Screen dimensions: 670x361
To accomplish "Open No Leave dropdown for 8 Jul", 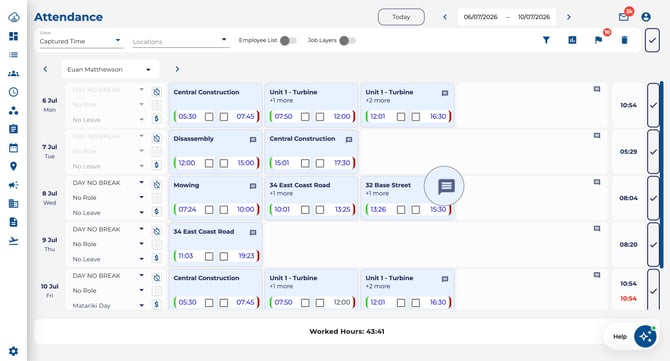I will tap(108, 212).
